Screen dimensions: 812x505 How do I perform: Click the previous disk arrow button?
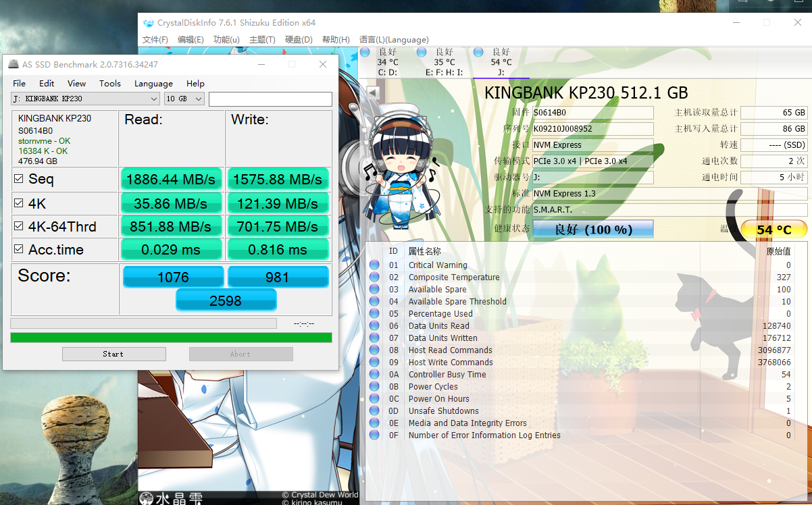point(372,92)
